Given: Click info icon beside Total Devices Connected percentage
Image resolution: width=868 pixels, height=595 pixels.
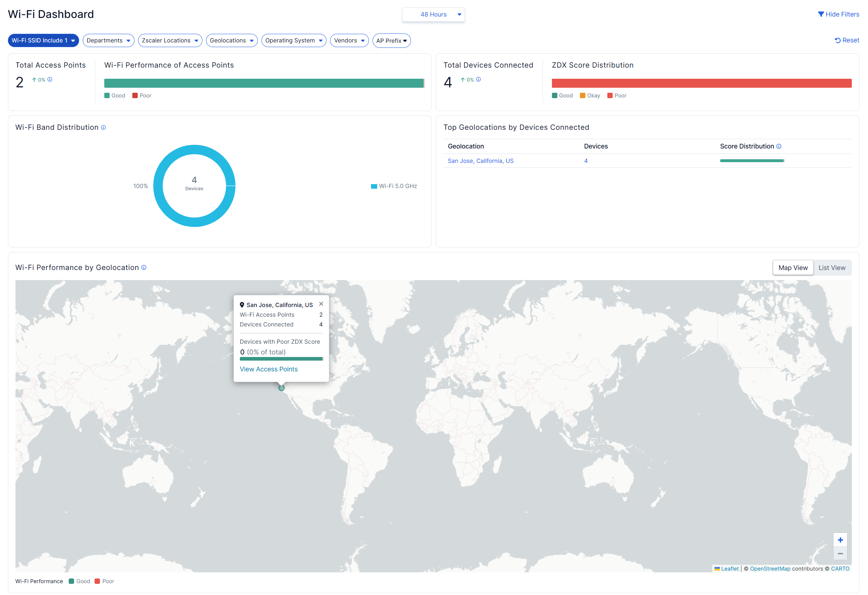Looking at the screenshot, I should 479,79.
